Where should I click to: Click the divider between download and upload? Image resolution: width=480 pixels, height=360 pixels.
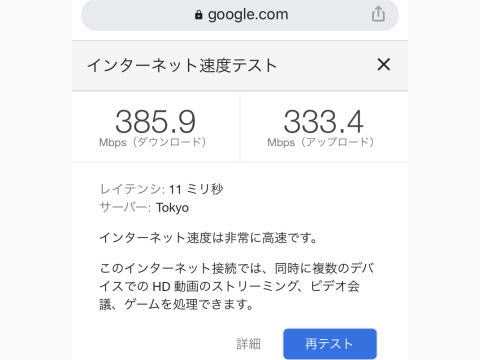(x=240, y=127)
